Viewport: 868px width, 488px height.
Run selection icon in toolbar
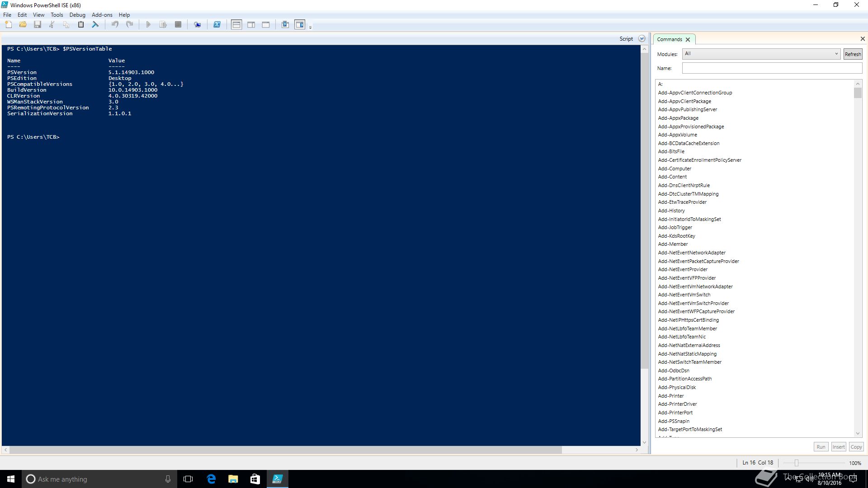coord(163,24)
